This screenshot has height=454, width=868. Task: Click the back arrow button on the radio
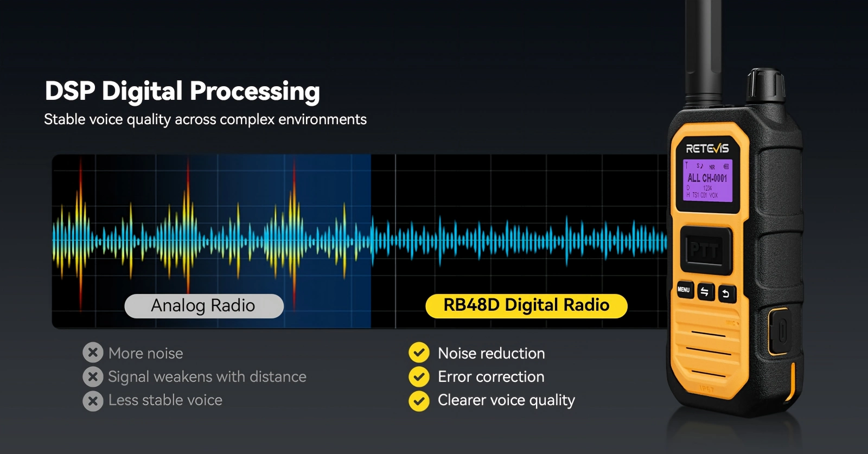(x=726, y=294)
